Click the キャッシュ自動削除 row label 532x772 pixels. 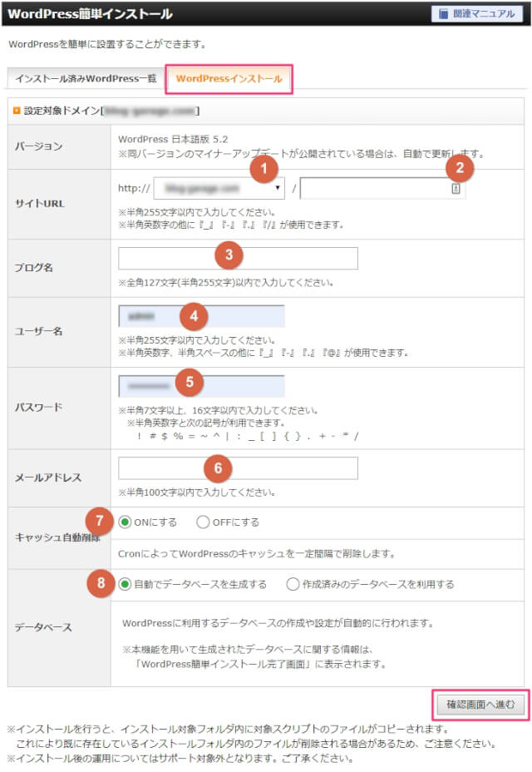point(57,537)
